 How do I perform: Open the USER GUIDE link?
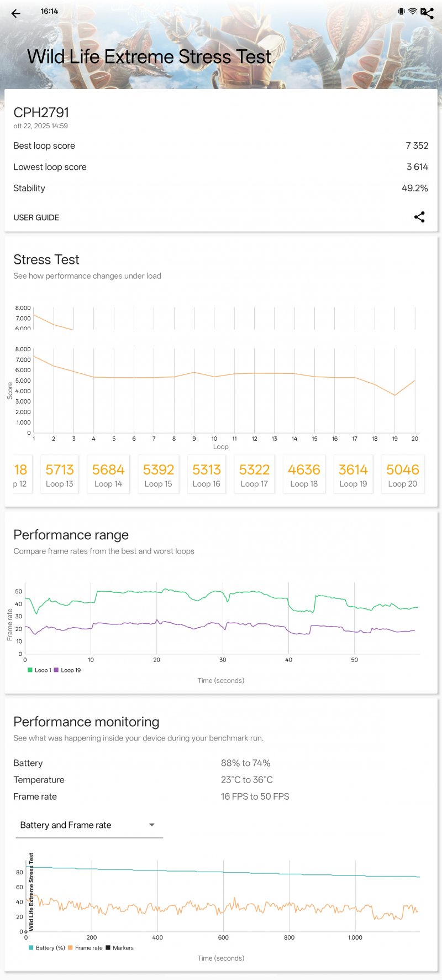[x=36, y=217]
